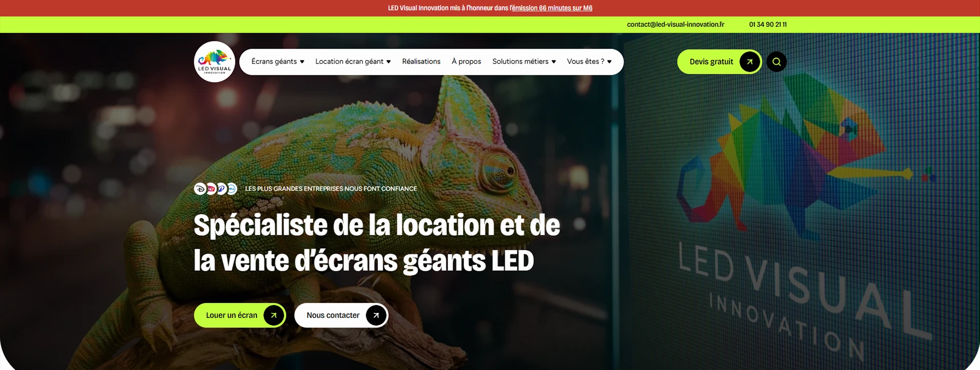This screenshot has height=370, width=980.
Task: Expand the Vous êtes ? dropdown arrow
Action: (609, 62)
